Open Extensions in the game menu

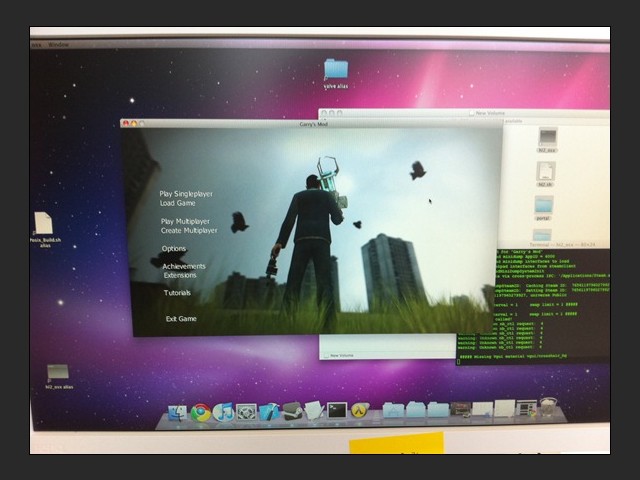(180, 276)
